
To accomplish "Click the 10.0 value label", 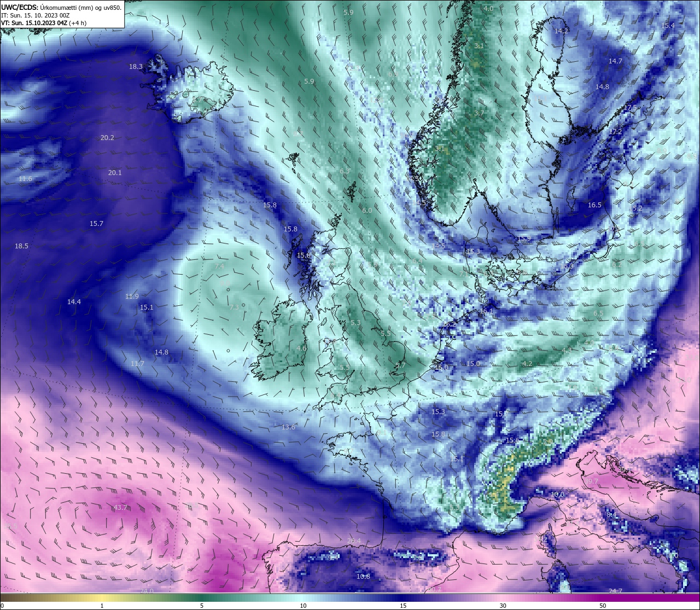I will [557, 495].
